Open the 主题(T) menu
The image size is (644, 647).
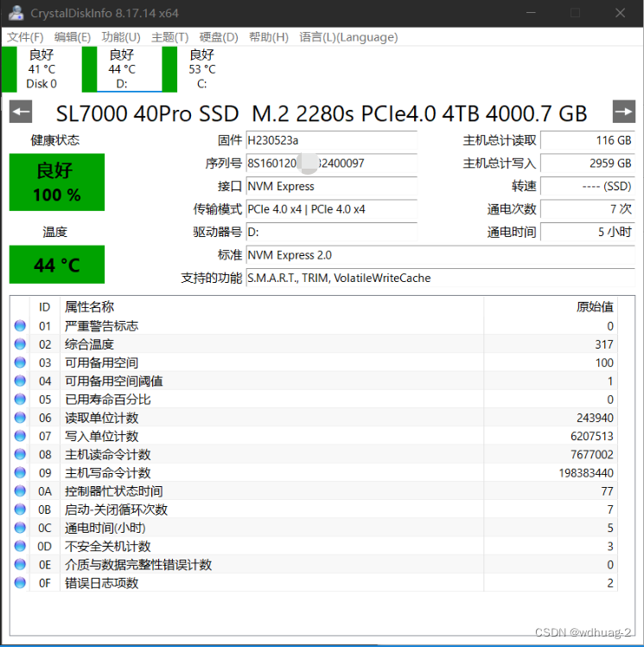(x=170, y=37)
